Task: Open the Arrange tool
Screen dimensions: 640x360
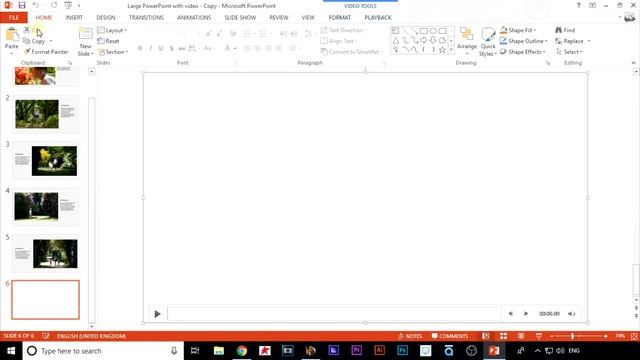Action: click(467, 41)
